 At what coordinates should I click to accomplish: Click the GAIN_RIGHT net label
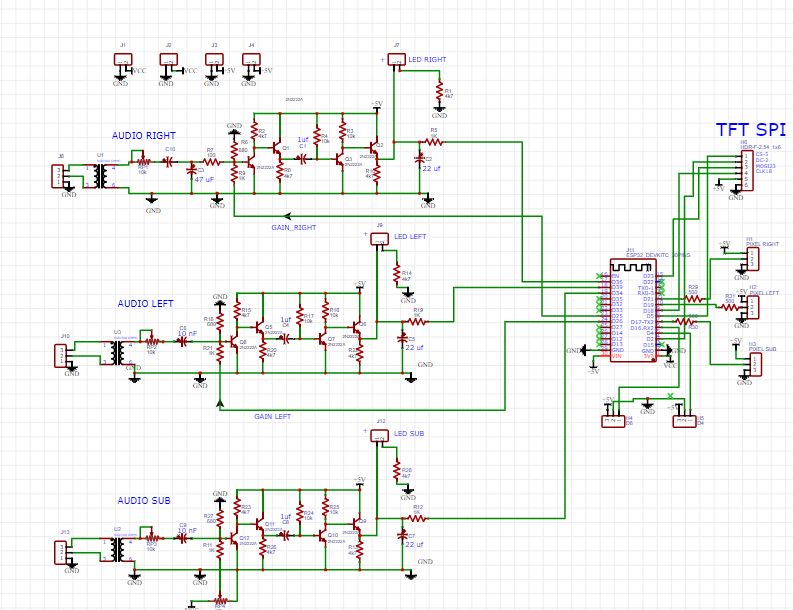pyautogui.click(x=294, y=228)
